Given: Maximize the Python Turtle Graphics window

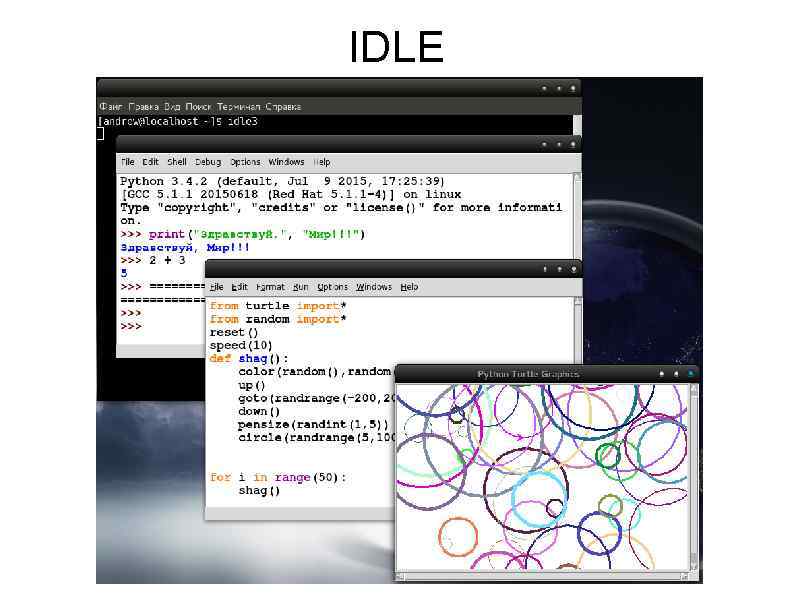Looking at the screenshot, I should click(676, 374).
